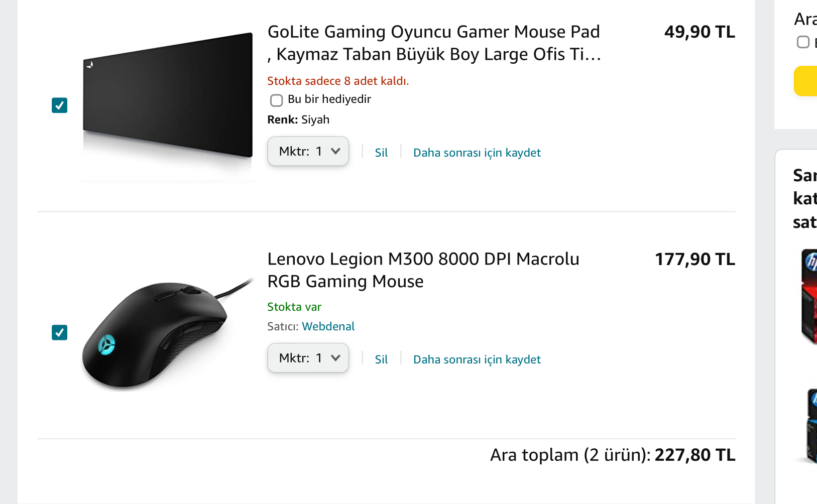Save the GoLite mouse pad for later
This screenshot has width=817, height=504.
(x=477, y=153)
